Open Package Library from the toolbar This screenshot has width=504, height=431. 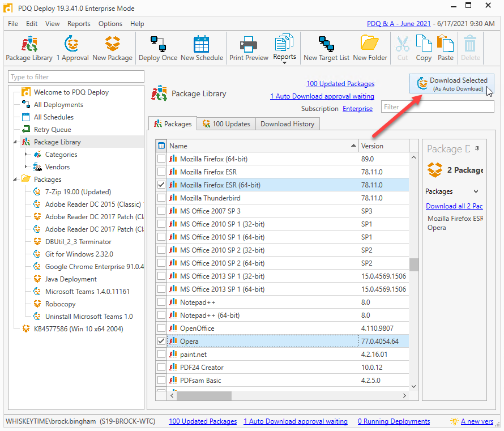(x=29, y=48)
